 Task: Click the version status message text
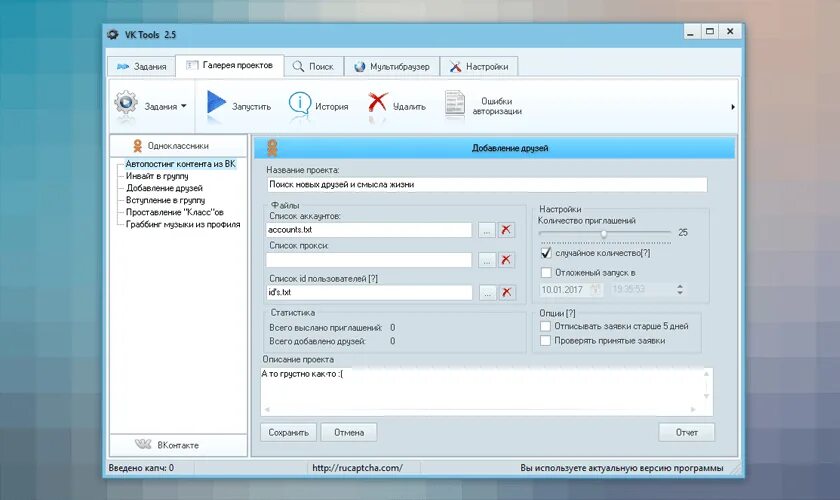621,468
